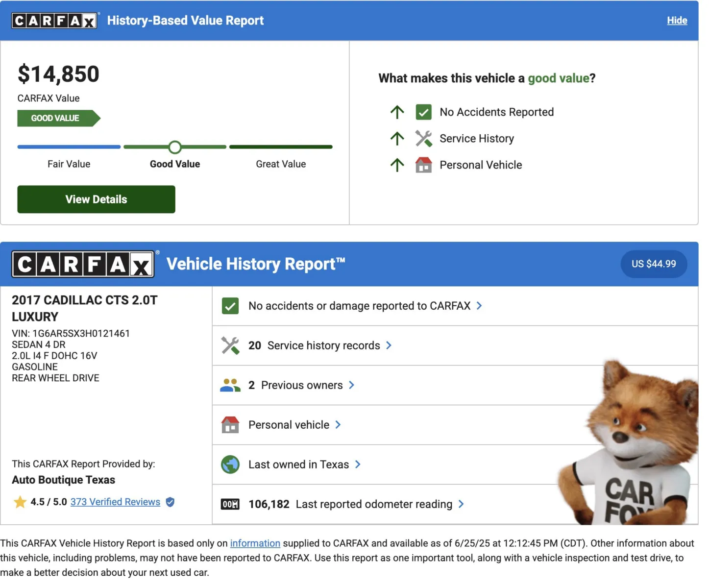
Task: Click the 20 Service history records text
Action: click(314, 346)
